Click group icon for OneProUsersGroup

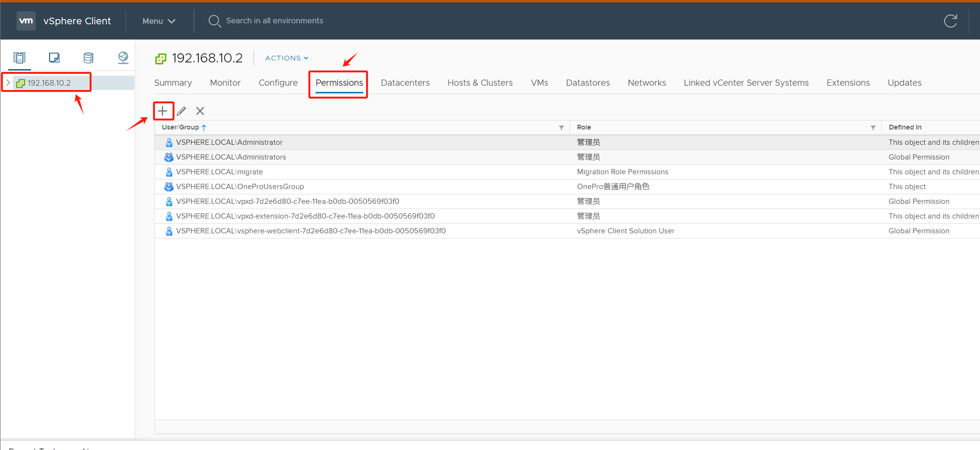click(x=169, y=187)
